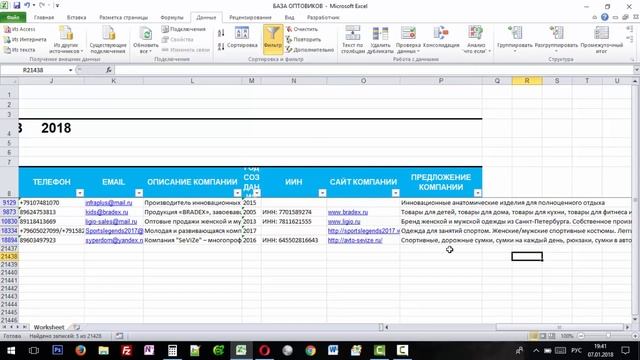Switch to Разметка страницы tab

tap(124, 18)
